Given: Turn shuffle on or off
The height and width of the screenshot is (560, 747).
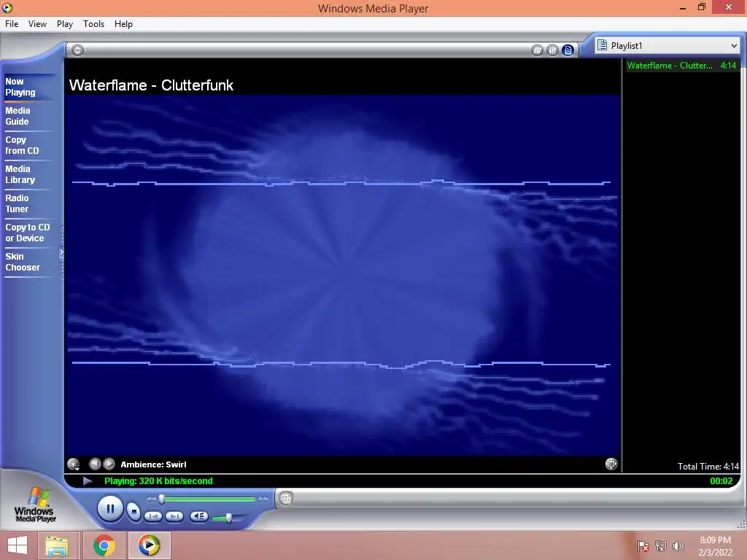Looking at the screenshot, I should click(537, 50).
